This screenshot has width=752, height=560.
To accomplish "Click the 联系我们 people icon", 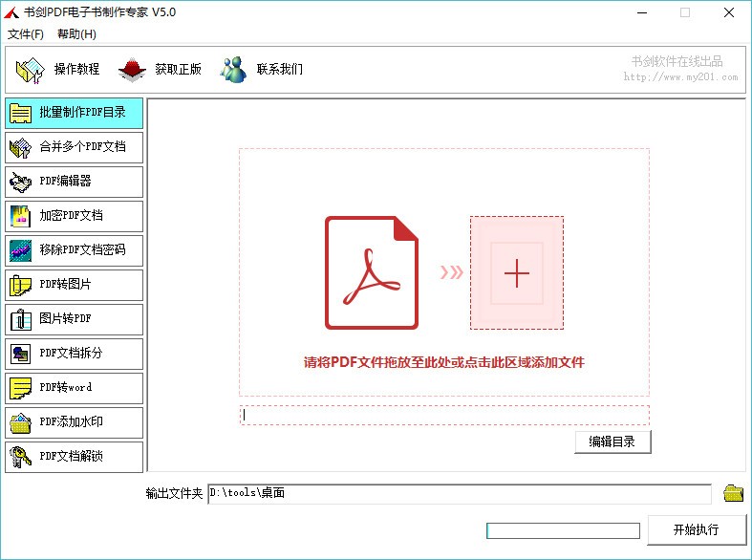I will click(233, 70).
